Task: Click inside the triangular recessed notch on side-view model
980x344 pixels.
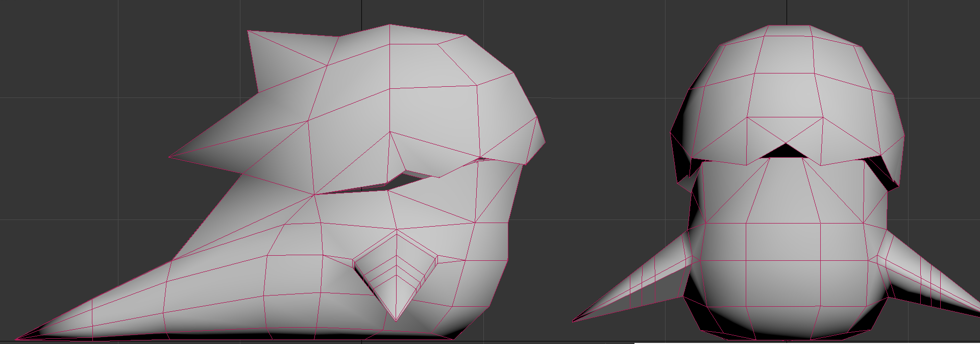Action: [396, 276]
